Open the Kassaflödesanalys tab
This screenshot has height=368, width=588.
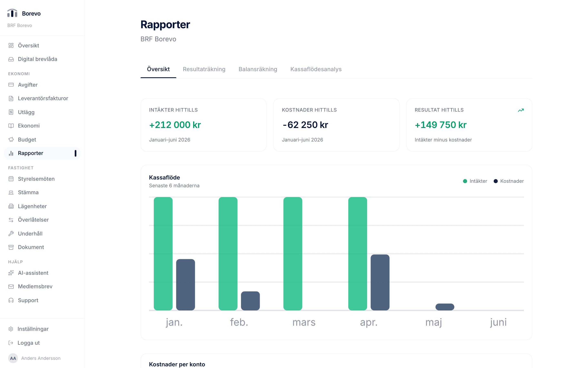(316, 69)
